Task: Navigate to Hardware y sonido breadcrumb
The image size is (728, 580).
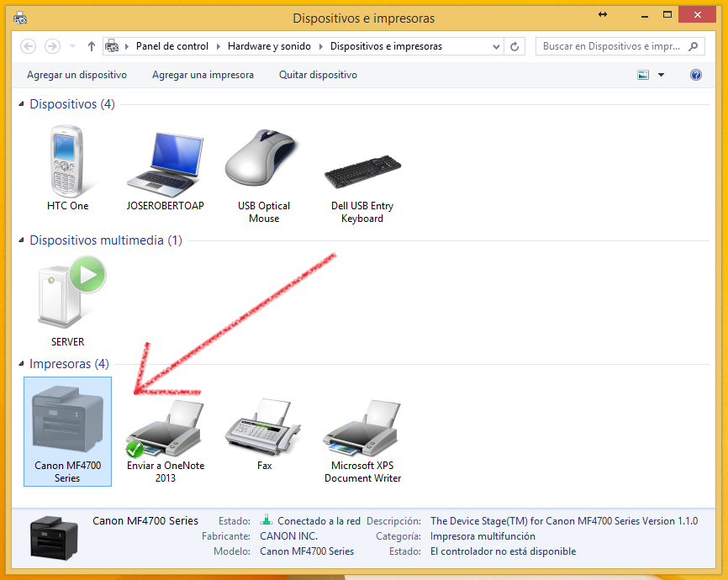Action: coord(269,46)
